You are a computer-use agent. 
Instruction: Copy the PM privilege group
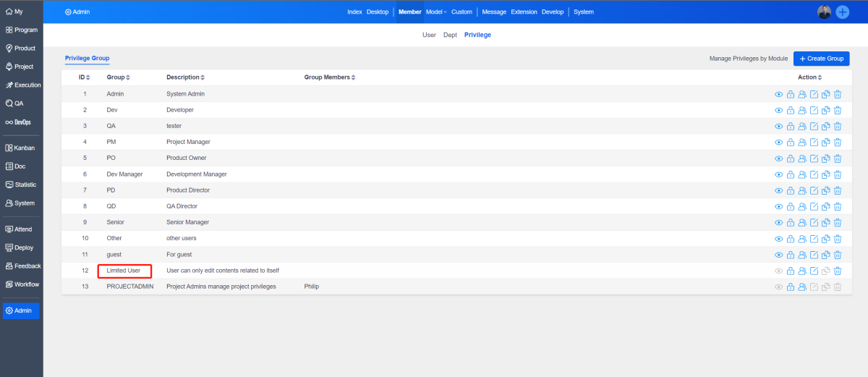pos(826,142)
